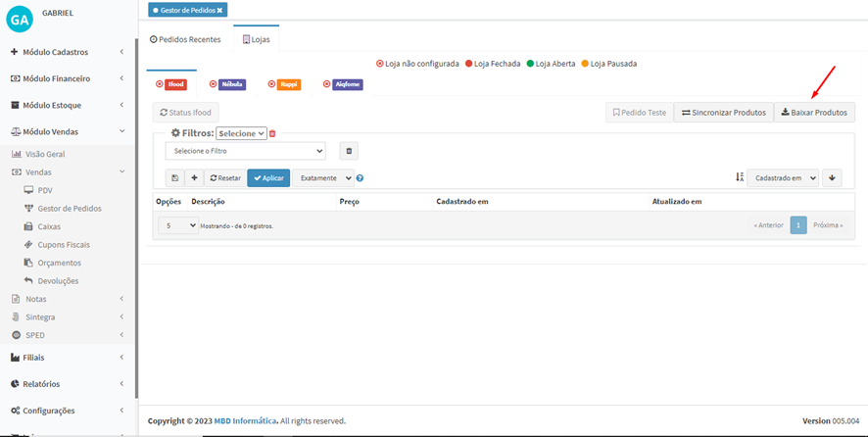This screenshot has width=868, height=437.
Task: Click the red trash icon next to Filtros
Action: pos(272,133)
